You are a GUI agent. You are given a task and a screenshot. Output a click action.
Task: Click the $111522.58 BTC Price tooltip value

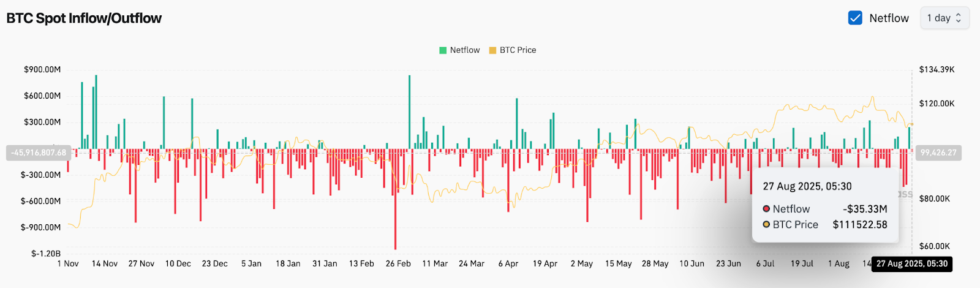859,225
